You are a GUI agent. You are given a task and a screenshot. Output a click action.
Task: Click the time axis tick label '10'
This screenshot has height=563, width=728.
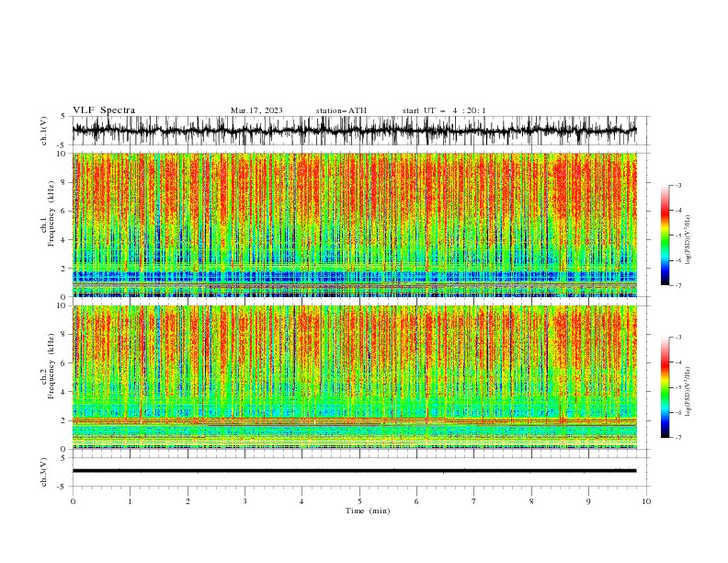pyautogui.click(x=646, y=501)
